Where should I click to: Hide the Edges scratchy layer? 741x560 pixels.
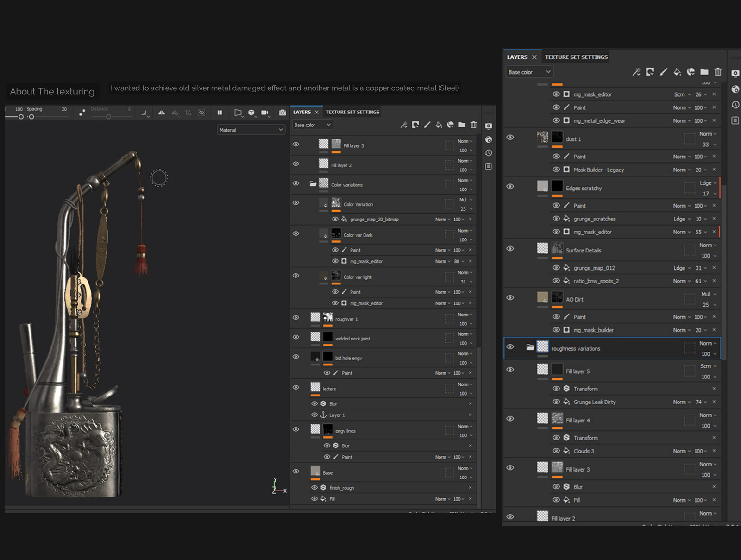coord(510,186)
